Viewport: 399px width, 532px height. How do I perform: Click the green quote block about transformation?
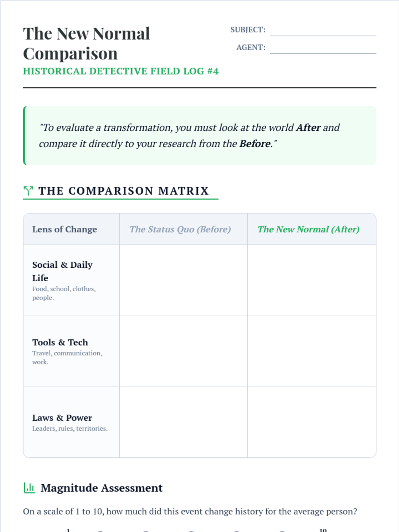(199, 136)
